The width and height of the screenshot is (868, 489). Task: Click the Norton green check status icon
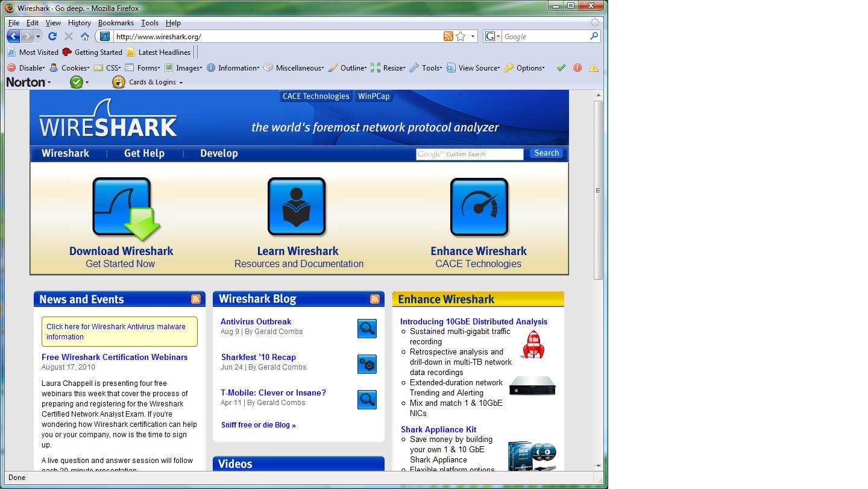(76, 82)
